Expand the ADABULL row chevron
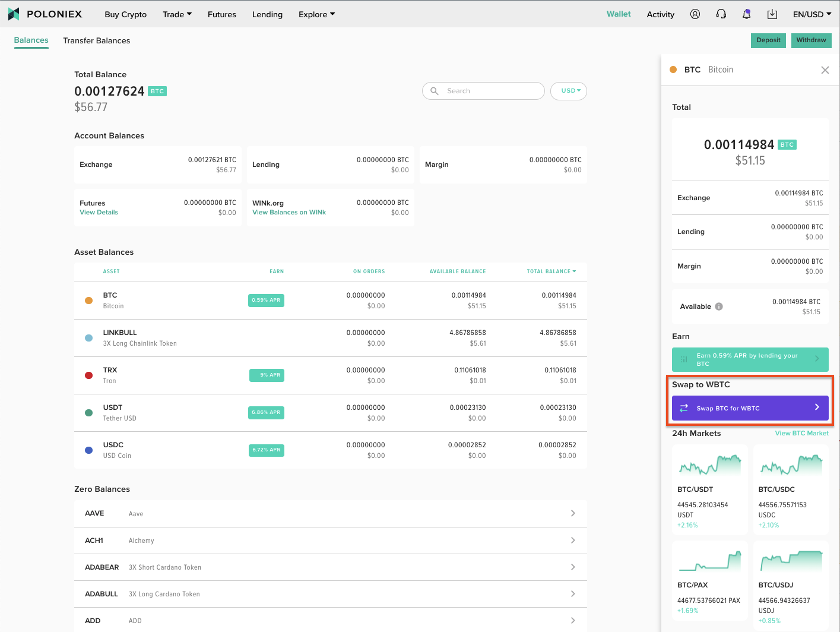The height and width of the screenshot is (632, 840). click(573, 594)
